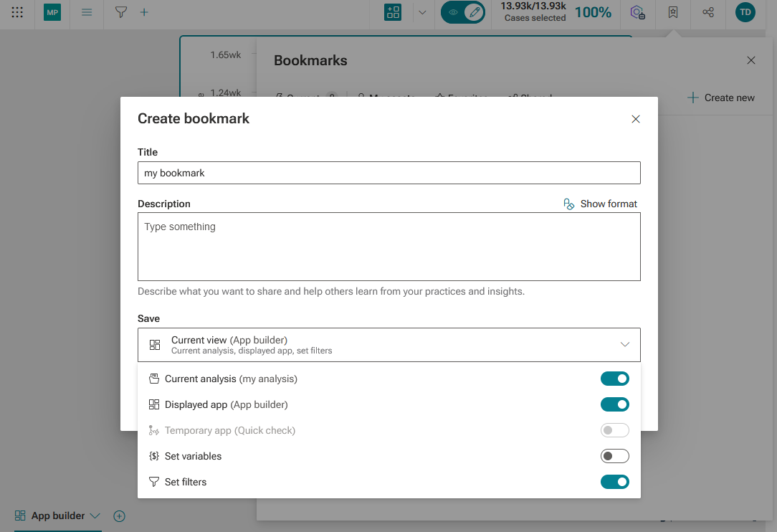This screenshot has height=532, width=777.
Task: Select the App builder bottom tab
Action: coord(57,516)
